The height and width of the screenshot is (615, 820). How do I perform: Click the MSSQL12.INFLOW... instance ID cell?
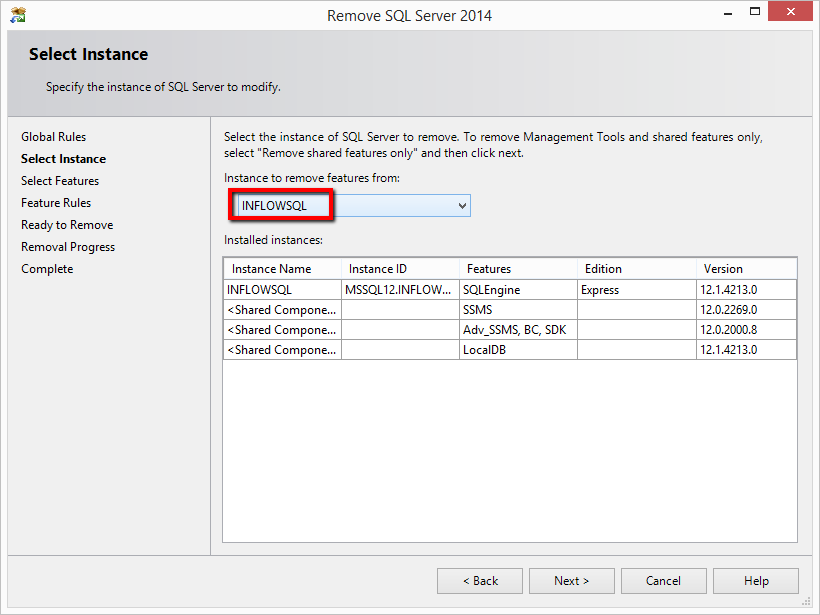(x=400, y=290)
